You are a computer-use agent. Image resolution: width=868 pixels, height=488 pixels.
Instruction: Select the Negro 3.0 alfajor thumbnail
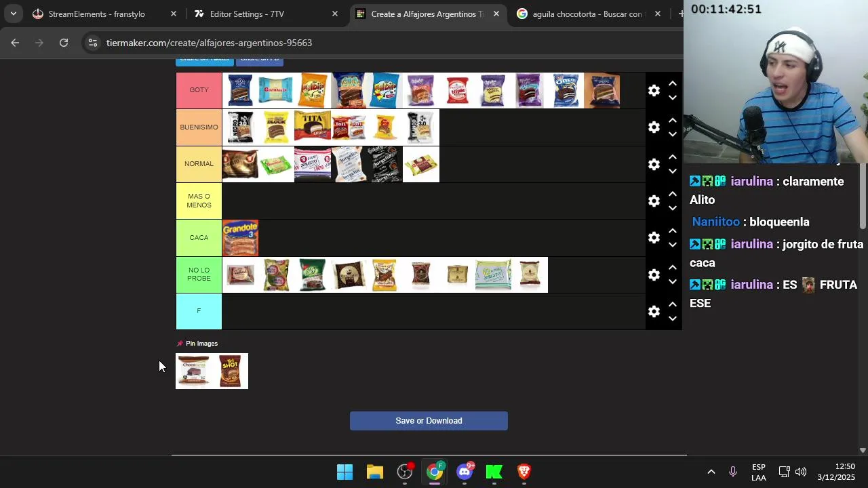240,127
